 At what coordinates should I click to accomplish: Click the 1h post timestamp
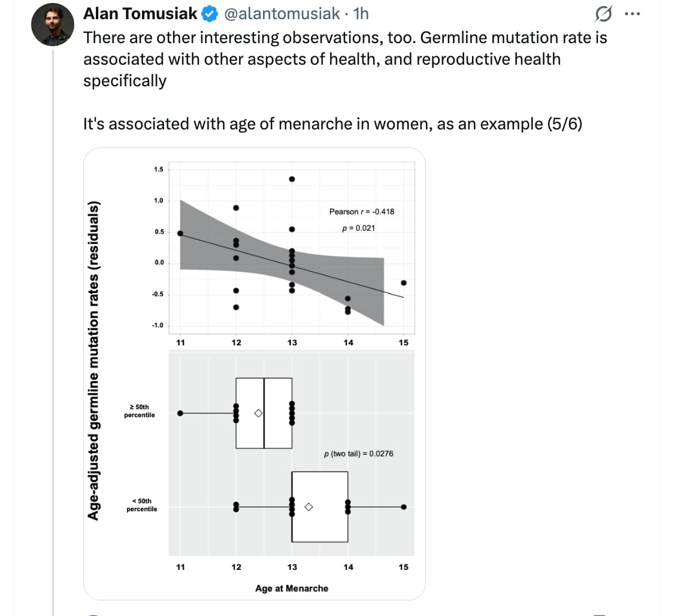tap(361, 13)
